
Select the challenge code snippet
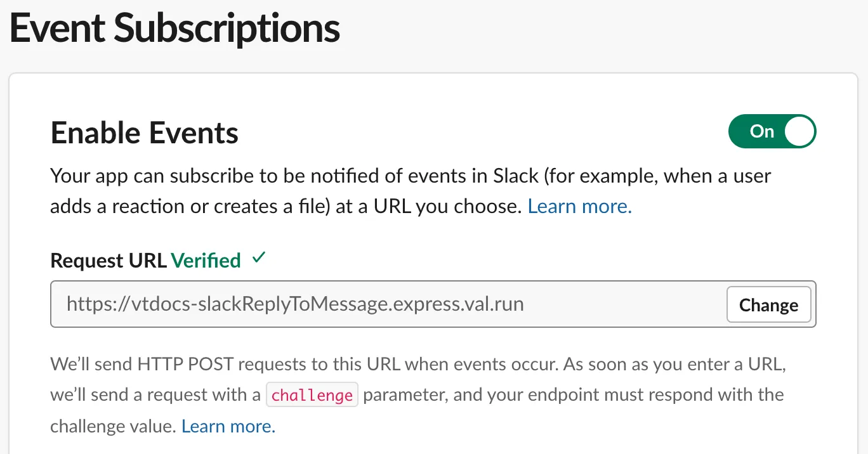pos(312,394)
